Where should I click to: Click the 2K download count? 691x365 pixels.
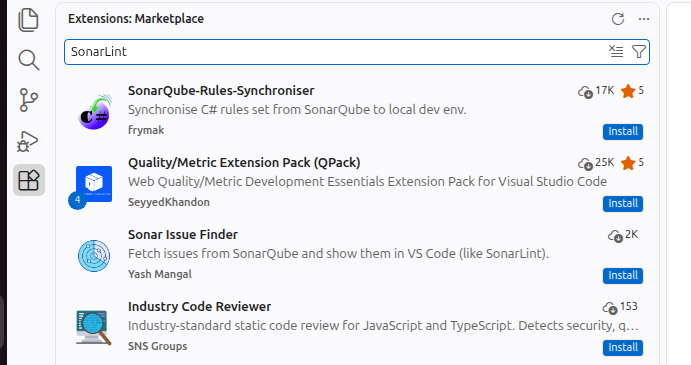tap(623, 235)
